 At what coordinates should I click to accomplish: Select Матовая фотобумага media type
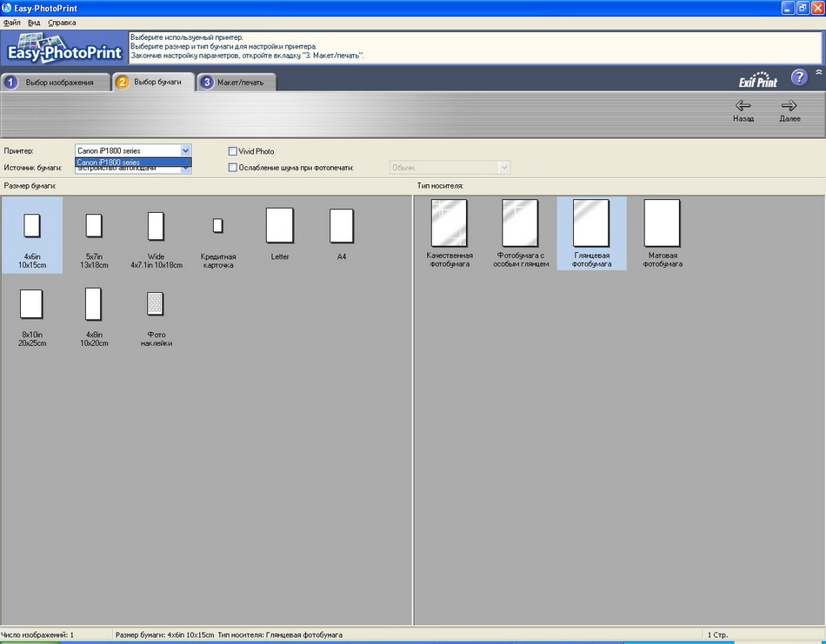(x=663, y=234)
